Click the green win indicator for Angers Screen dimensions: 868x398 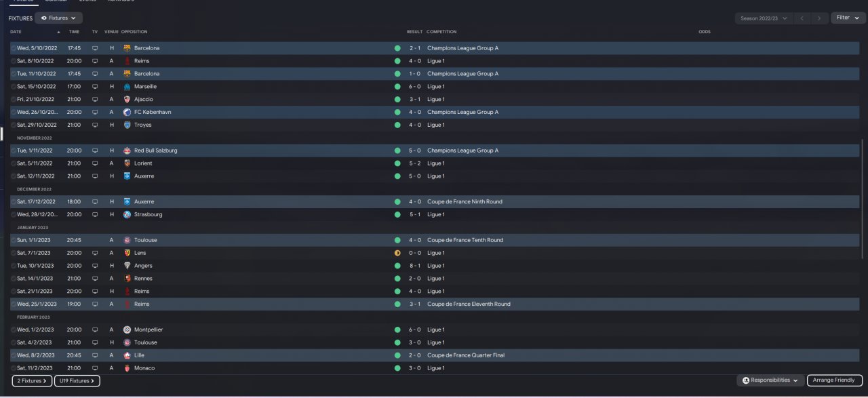point(397,266)
